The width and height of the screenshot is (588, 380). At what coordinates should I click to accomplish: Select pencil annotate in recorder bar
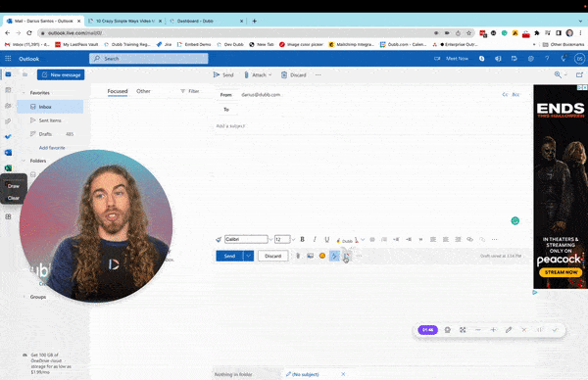tap(509, 330)
